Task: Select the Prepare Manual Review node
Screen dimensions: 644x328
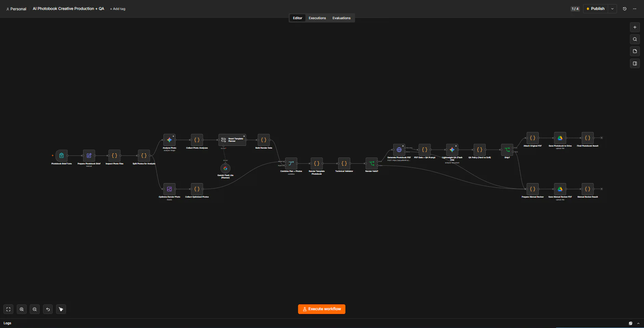Action: tap(533, 189)
